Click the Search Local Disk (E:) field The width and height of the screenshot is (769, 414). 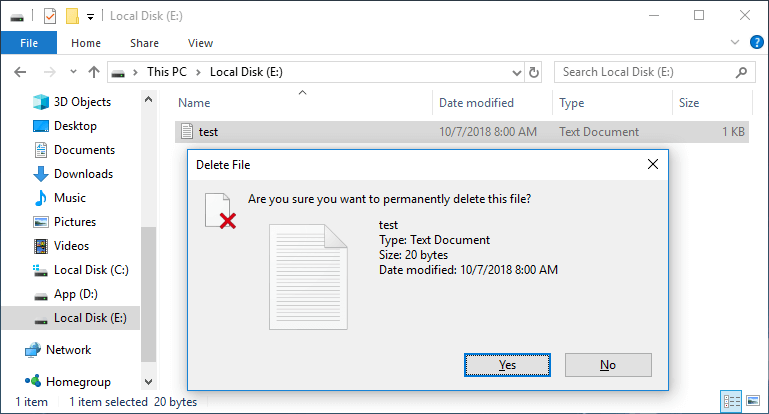tap(654, 72)
